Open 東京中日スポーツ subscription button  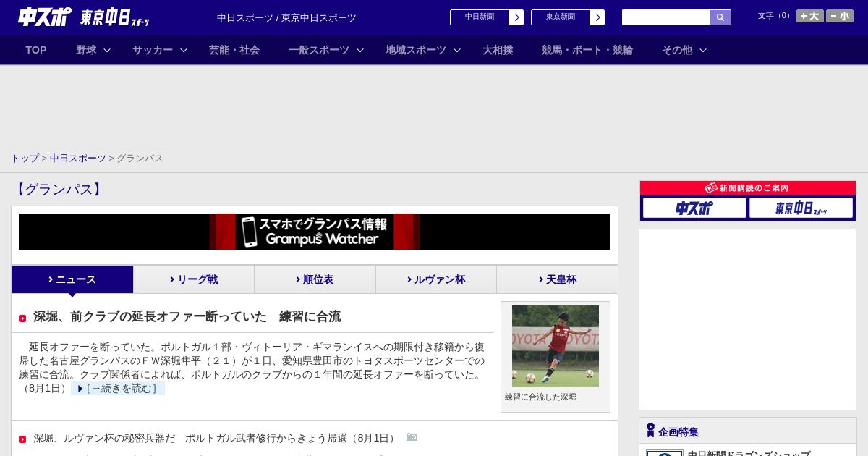[x=801, y=208]
